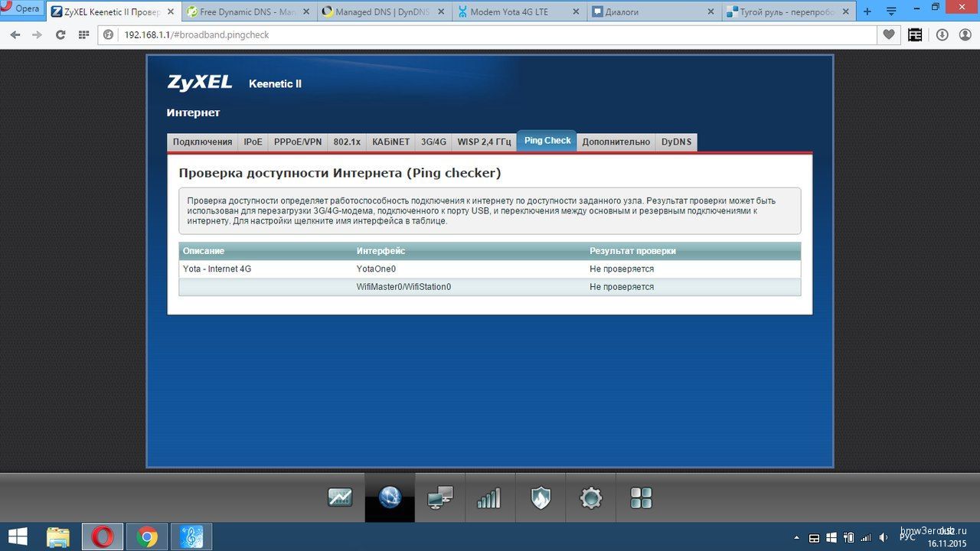Open the system monitor section icon
The width and height of the screenshot is (980, 551).
[340, 497]
